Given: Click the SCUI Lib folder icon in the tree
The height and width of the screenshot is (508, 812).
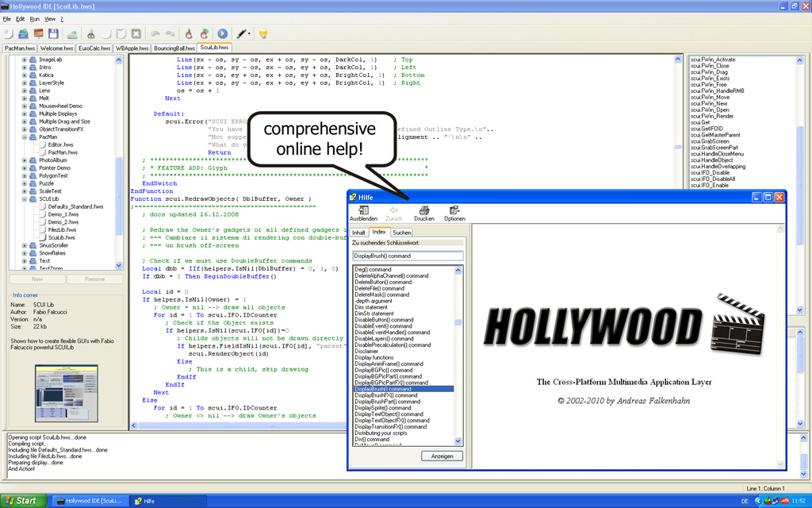Looking at the screenshot, I should 33,199.
